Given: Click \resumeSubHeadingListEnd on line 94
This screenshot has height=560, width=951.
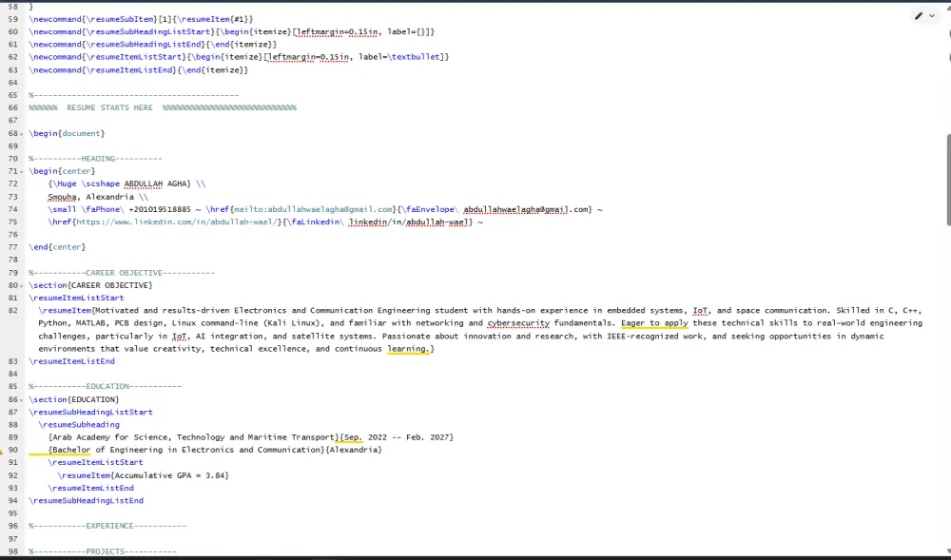Looking at the screenshot, I should 87,501.
